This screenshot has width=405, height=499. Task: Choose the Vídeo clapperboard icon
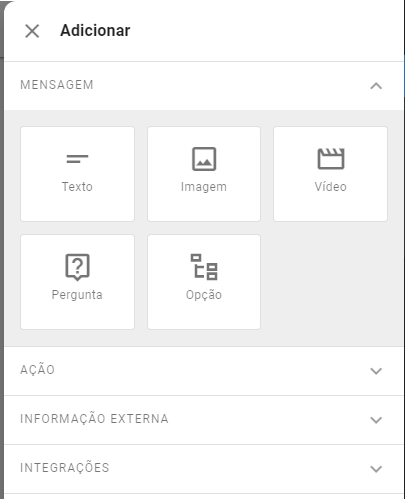pos(331,159)
